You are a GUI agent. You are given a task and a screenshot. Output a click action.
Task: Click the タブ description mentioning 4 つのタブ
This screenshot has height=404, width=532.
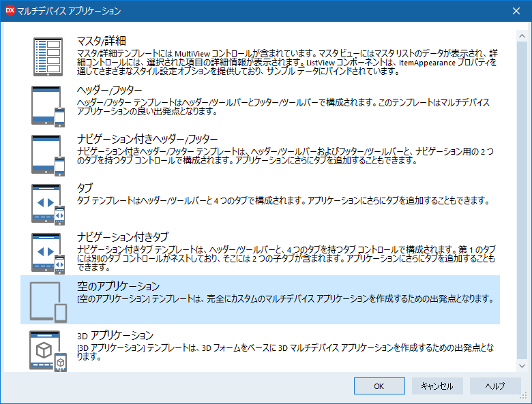coord(283,201)
